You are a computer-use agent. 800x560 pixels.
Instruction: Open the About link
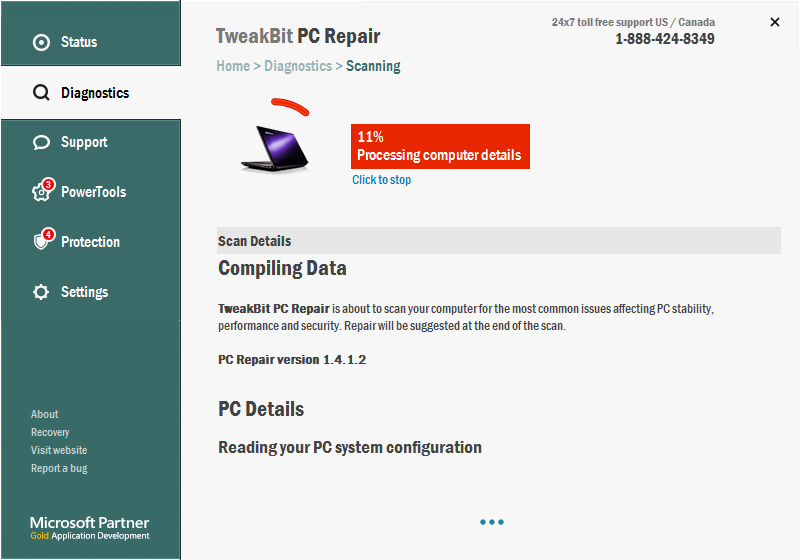45,414
